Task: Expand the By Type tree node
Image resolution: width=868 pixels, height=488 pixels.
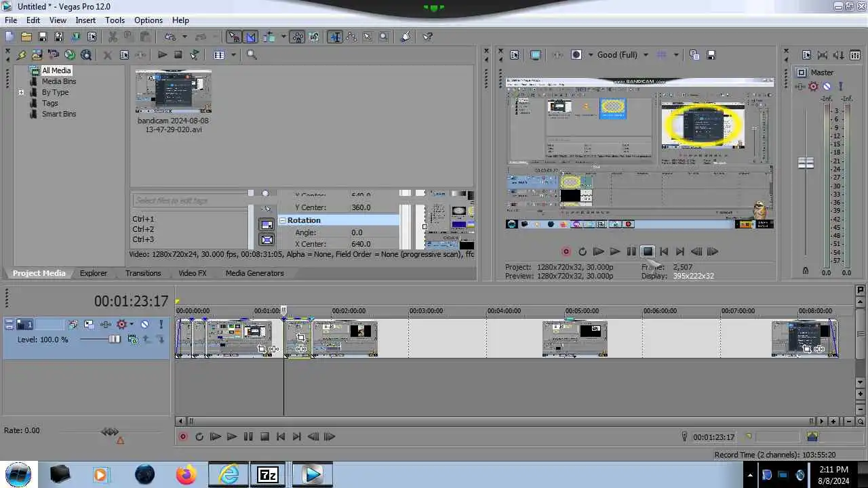Action: (21, 92)
